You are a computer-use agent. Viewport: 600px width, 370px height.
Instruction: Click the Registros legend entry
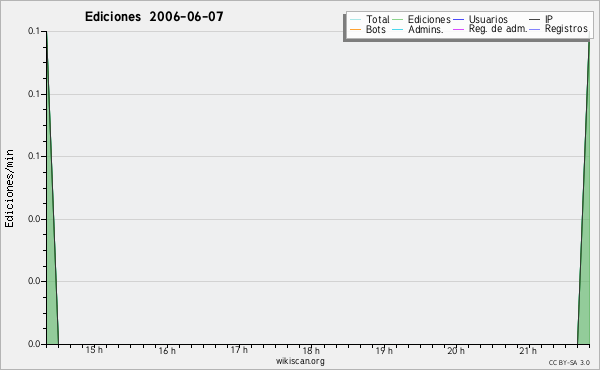pos(558,29)
